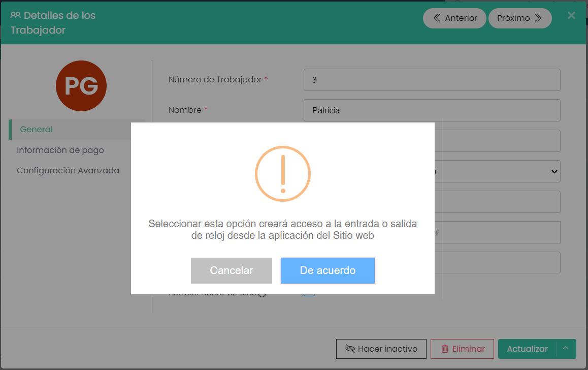Close the worker details panel with X
588x370 pixels.
(571, 15)
